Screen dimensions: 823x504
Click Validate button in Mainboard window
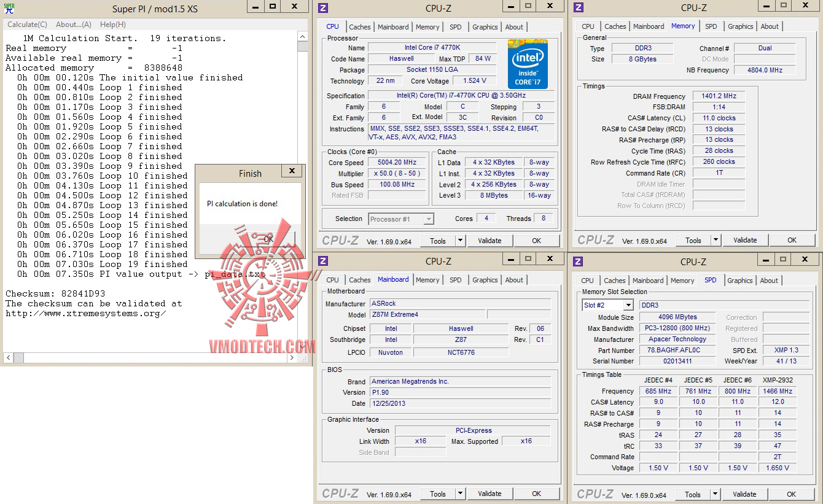pyautogui.click(x=490, y=494)
